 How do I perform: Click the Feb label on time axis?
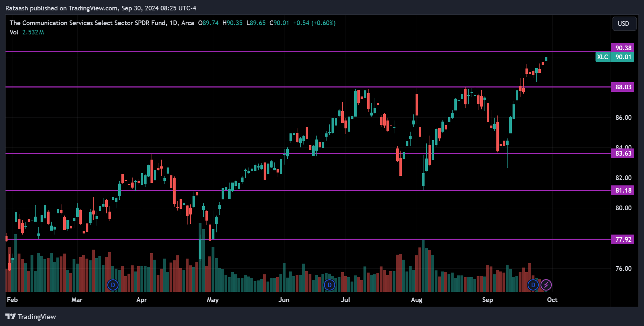(x=12, y=300)
